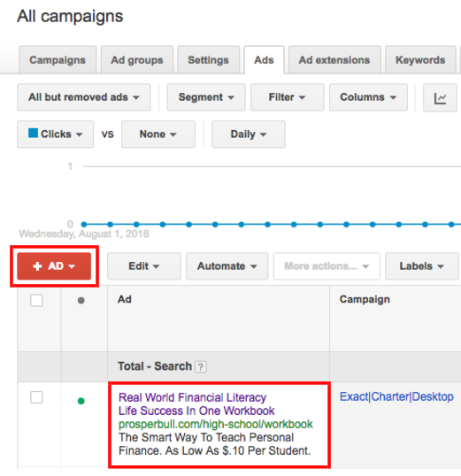Click the blue Clicks color square
Image resolution: width=461 pixels, height=476 pixels.
(33, 133)
